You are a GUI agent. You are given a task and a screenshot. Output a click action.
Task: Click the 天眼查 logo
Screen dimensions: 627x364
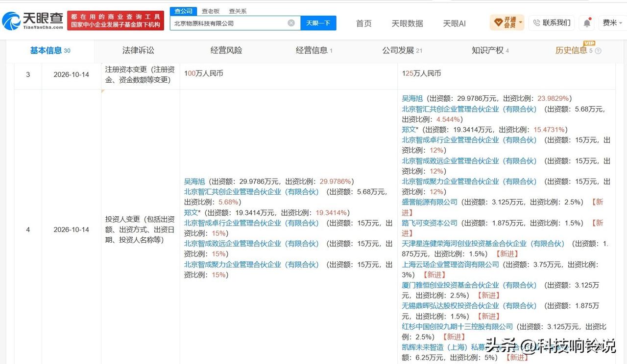click(33, 20)
